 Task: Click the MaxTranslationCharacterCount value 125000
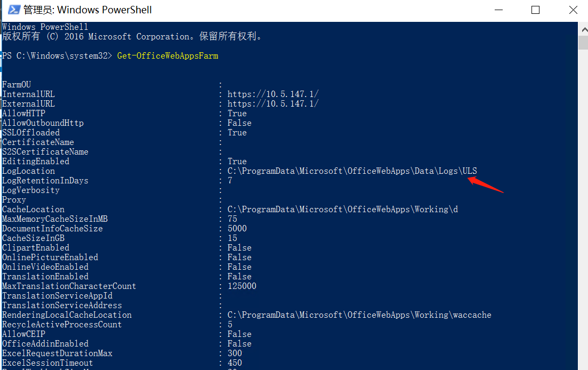(242, 286)
